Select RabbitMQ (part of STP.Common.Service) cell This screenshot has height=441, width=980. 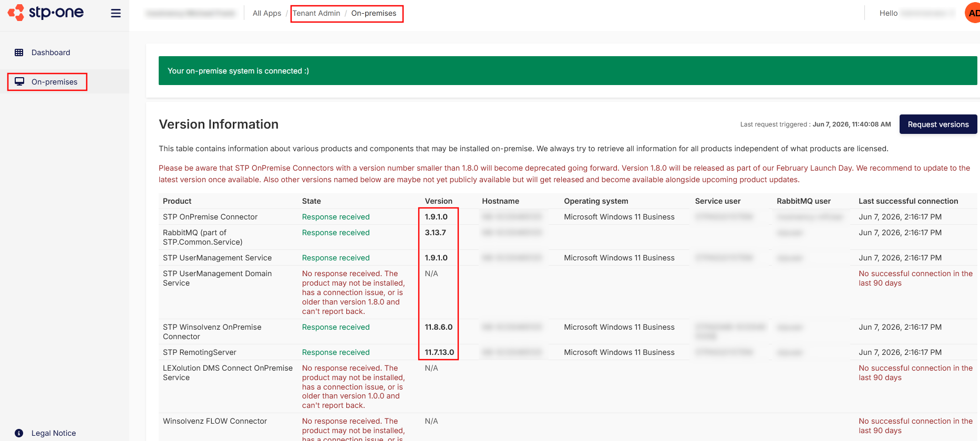pos(203,237)
